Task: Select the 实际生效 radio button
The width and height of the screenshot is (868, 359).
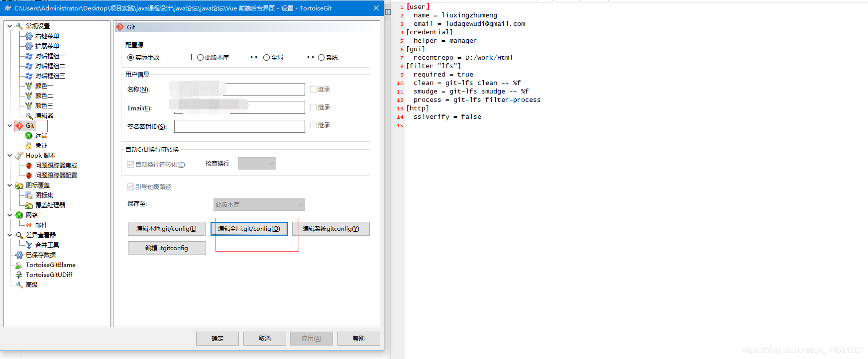Action: point(130,58)
